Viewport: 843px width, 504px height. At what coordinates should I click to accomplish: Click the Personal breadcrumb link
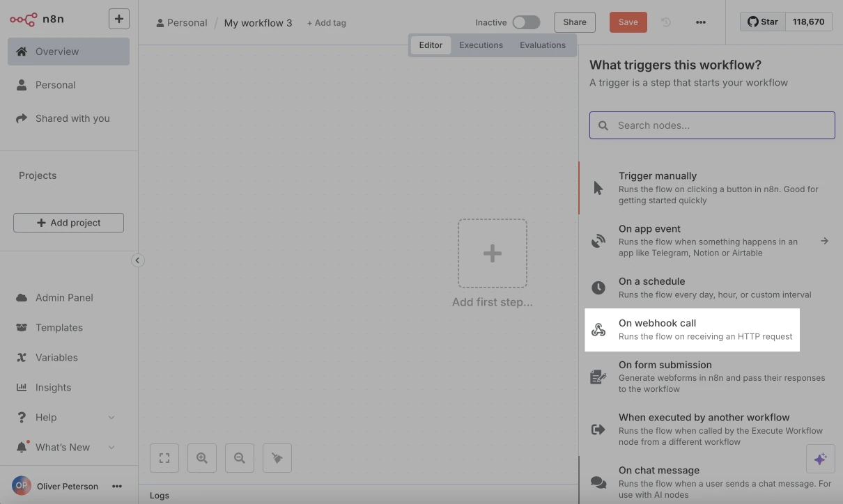click(182, 23)
